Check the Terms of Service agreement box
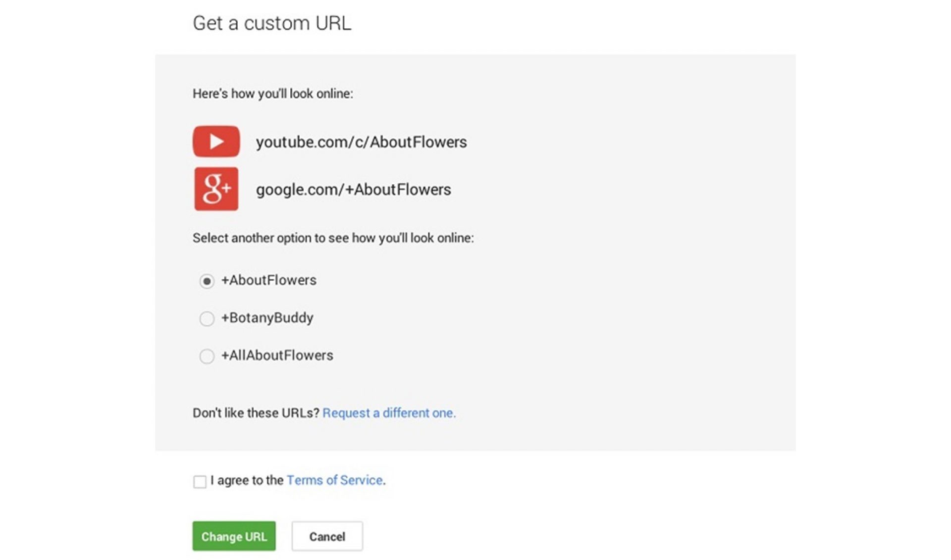 coord(199,481)
